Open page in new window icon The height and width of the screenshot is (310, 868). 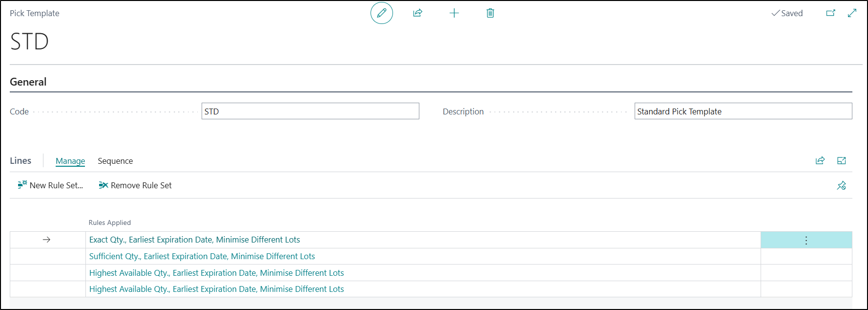[830, 13]
